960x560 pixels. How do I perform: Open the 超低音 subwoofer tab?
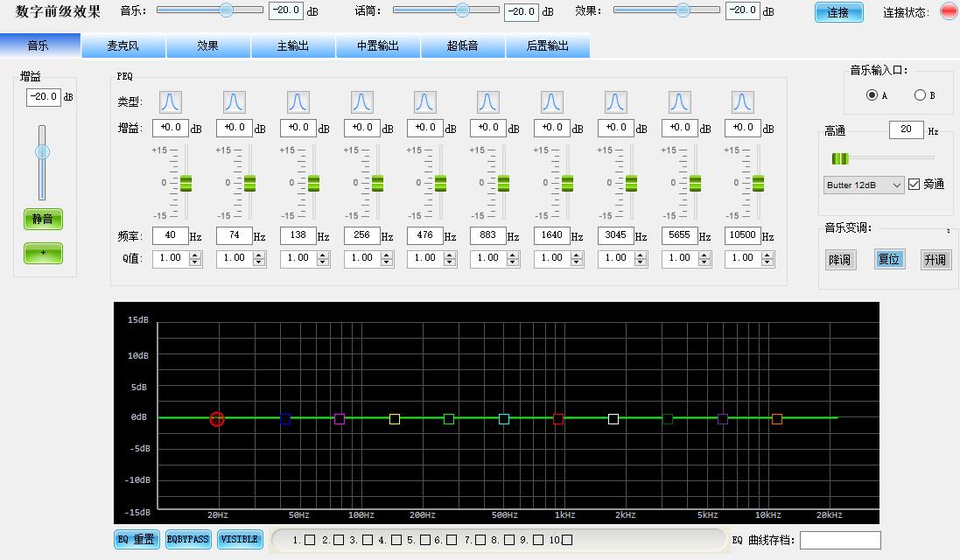(x=463, y=46)
